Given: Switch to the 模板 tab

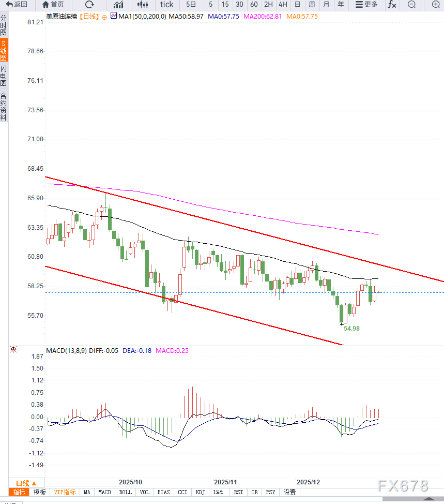Looking at the screenshot, I should click(x=39, y=492).
